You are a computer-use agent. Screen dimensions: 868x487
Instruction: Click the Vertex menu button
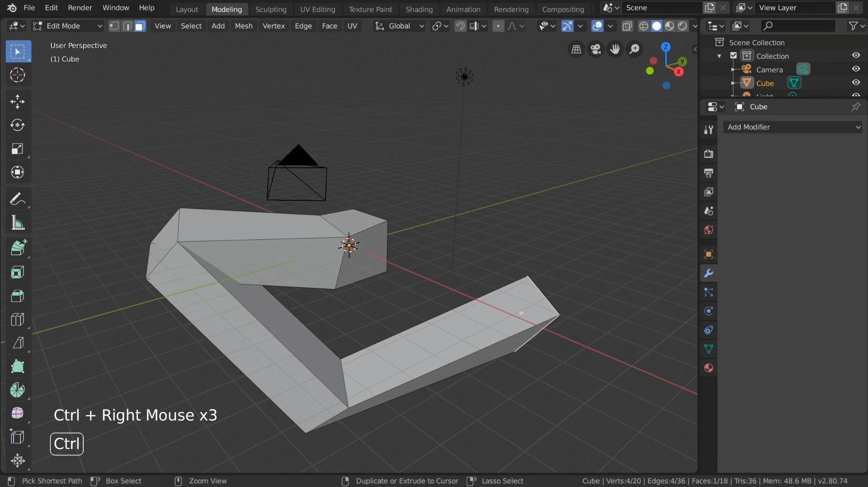[274, 26]
